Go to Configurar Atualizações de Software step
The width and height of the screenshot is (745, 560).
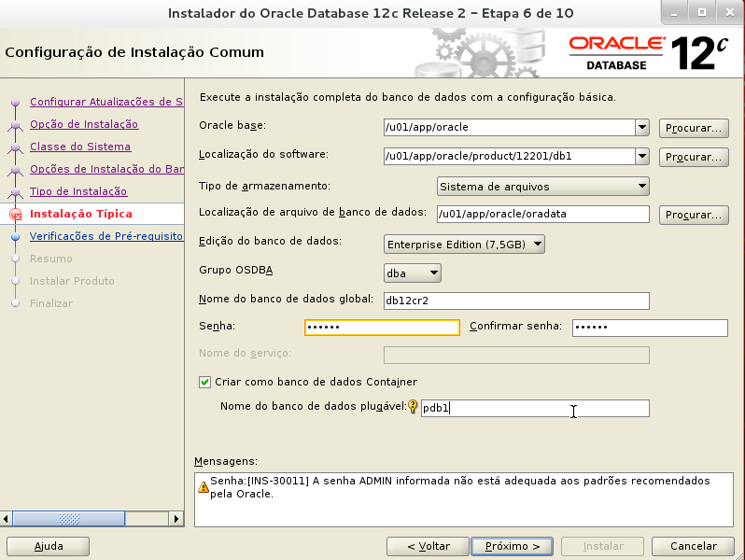pyautogui.click(x=106, y=102)
